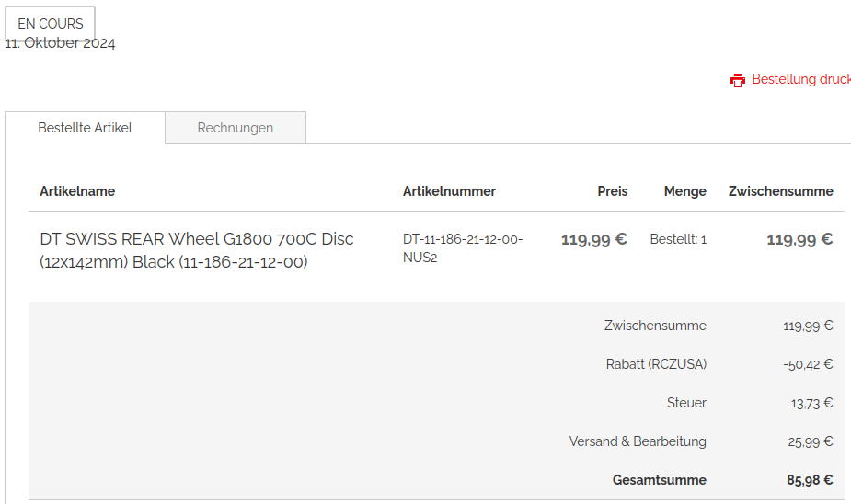The image size is (851, 504).
Task: Click the red printer icon
Action: (738, 80)
